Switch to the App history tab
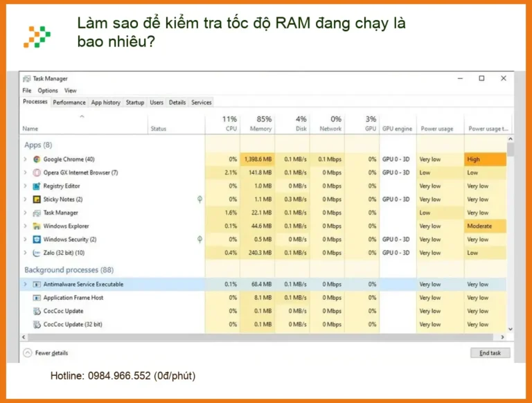Image resolution: width=532 pixels, height=403 pixels. (x=105, y=102)
